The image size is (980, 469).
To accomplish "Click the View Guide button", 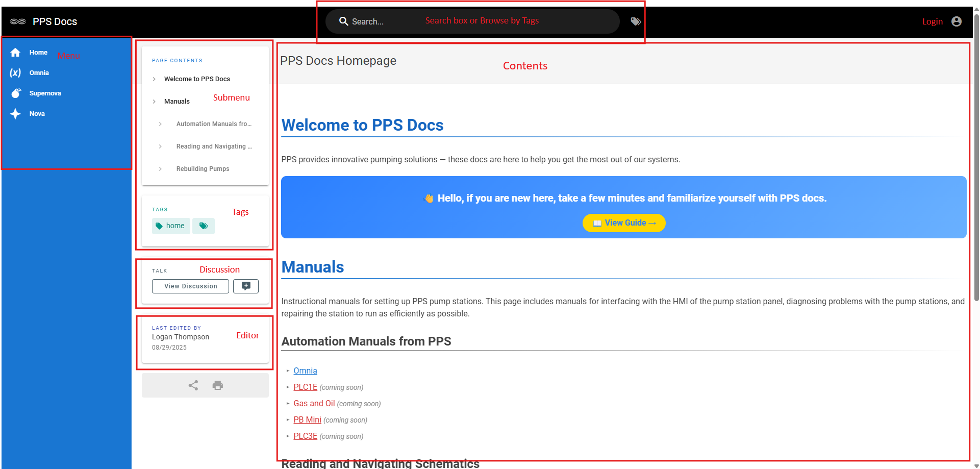I will coord(624,223).
